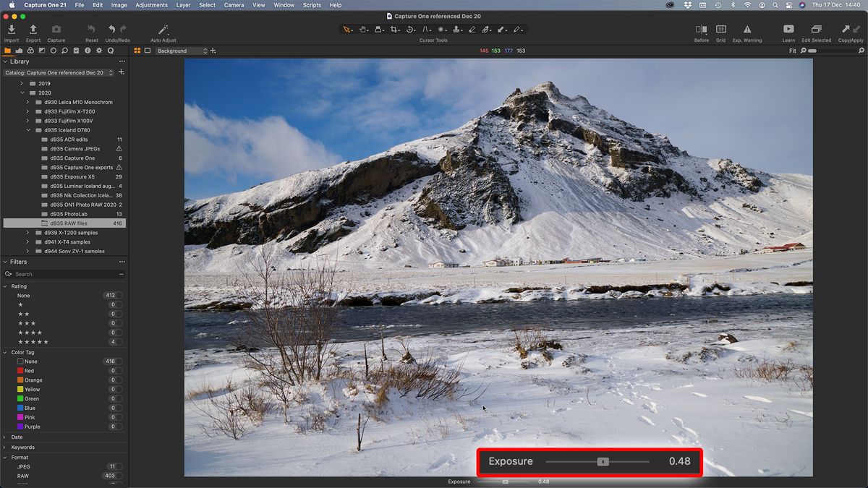The width and height of the screenshot is (868, 488).
Task: Select the Pan/Hand cursor tool
Action: (362, 29)
